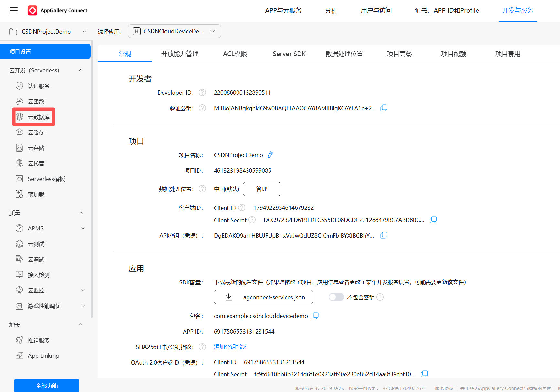
Task: Expand the APMS submenu
Action: (x=83, y=228)
